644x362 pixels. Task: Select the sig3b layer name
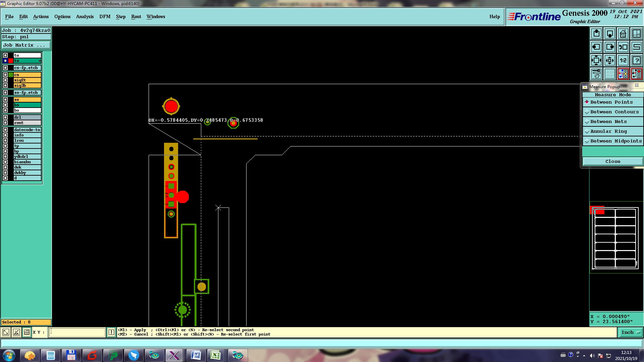point(27,85)
